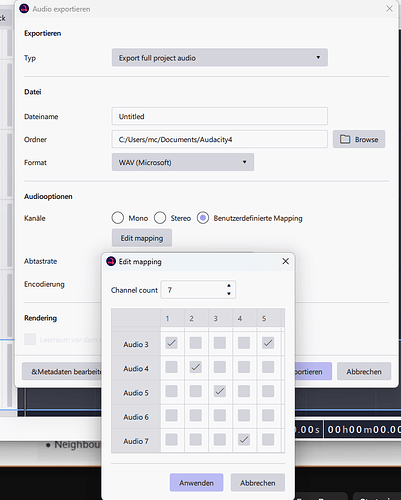Select Benutzerdefinierte Mapping radio button

coord(203,218)
